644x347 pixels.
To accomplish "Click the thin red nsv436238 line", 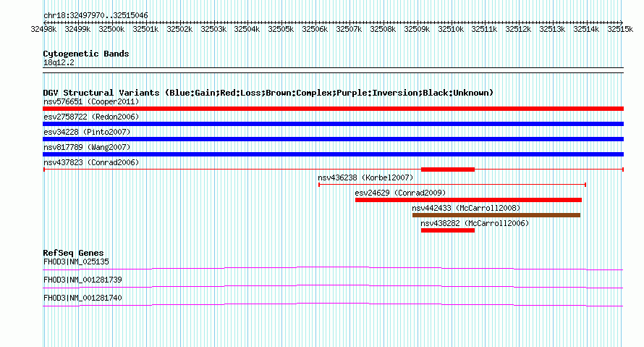I will pos(452,185).
